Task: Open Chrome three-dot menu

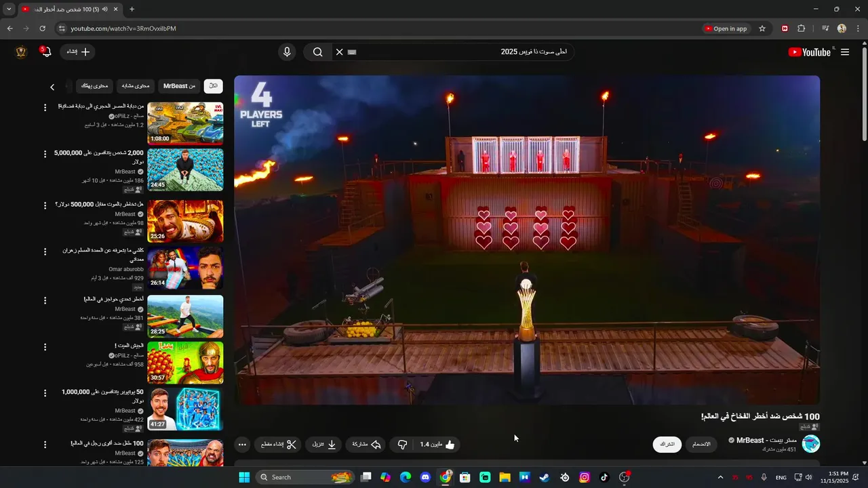Action: [x=857, y=28]
